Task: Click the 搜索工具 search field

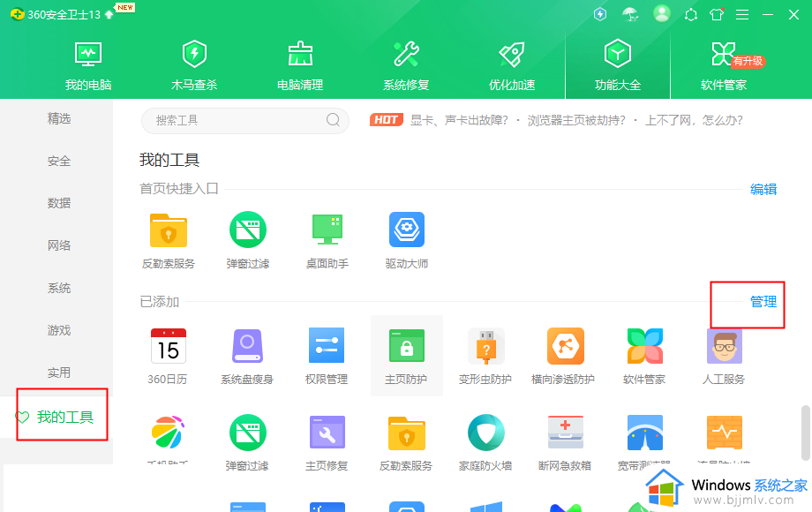Action: pyautogui.click(x=245, y=120)
